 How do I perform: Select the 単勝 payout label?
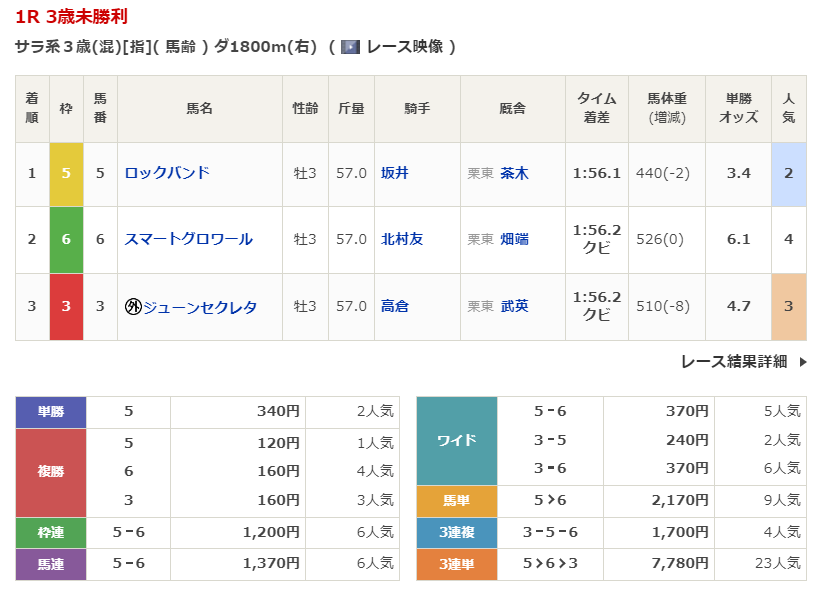(x=51, y=411)
